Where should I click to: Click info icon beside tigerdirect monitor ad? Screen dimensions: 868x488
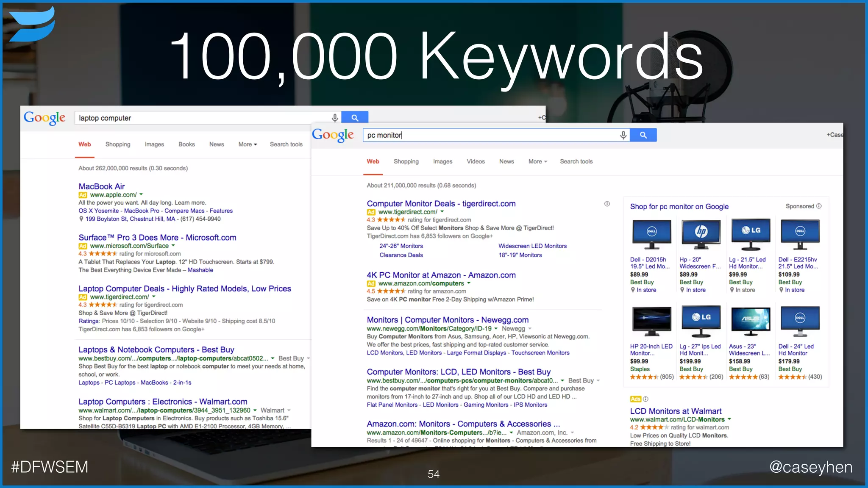coord(607,204)
